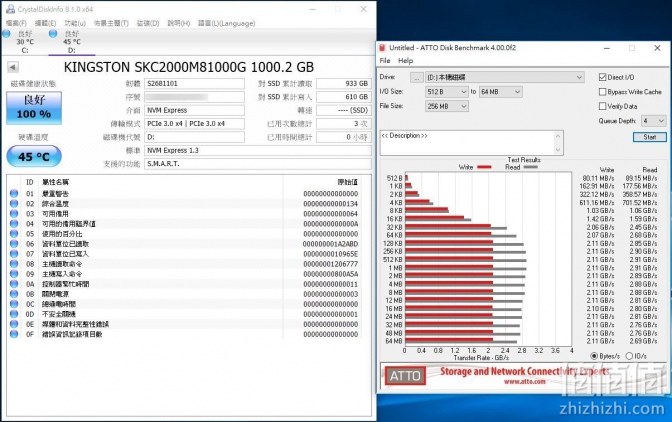Click status orb of attribute 04
The width and height of the screenshot is (672, 422).
point(14,224)
